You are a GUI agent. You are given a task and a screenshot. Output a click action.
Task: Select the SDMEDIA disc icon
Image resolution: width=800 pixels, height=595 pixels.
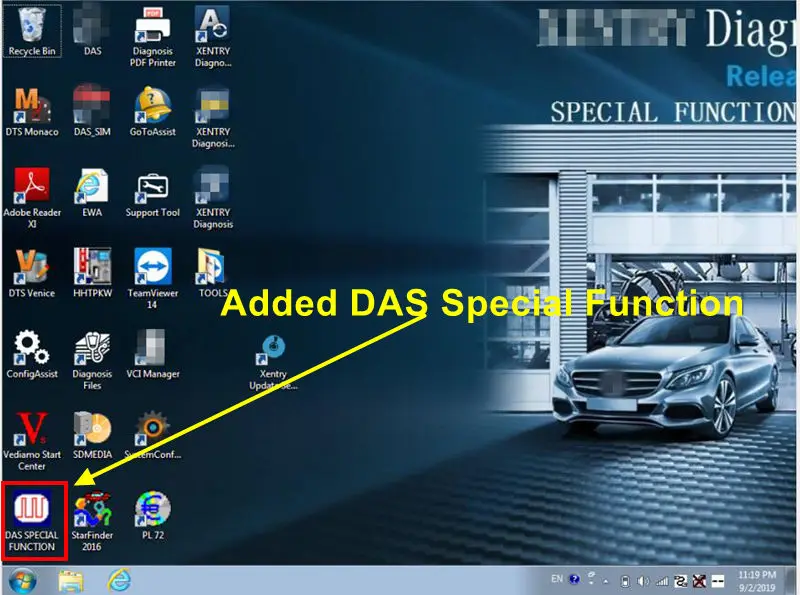coord(92,435)
